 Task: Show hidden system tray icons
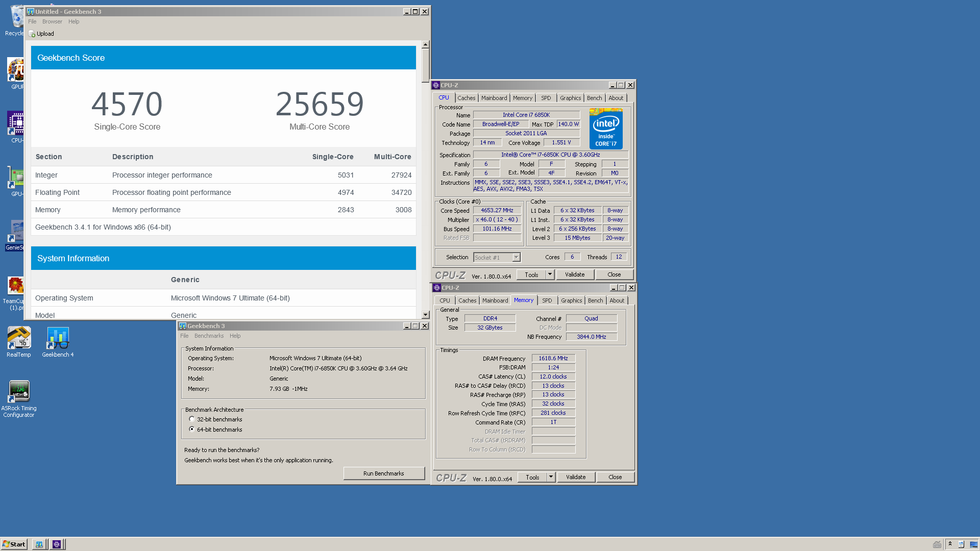click(x=950, y=544)
